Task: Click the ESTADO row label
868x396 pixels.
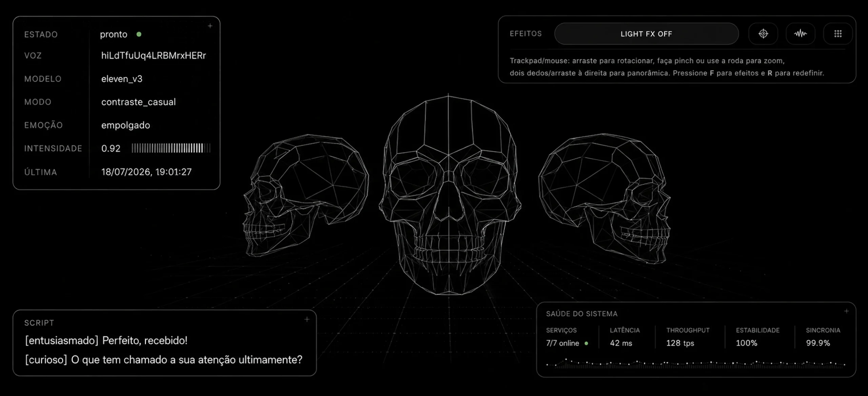Action: [41, 35]
